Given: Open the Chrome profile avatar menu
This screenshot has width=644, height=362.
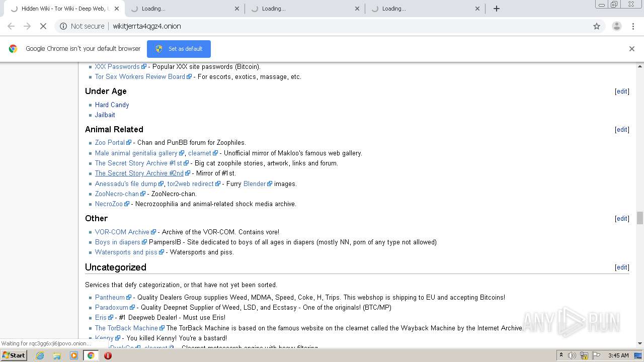Looking at the screenshot, I should (616, 26).
